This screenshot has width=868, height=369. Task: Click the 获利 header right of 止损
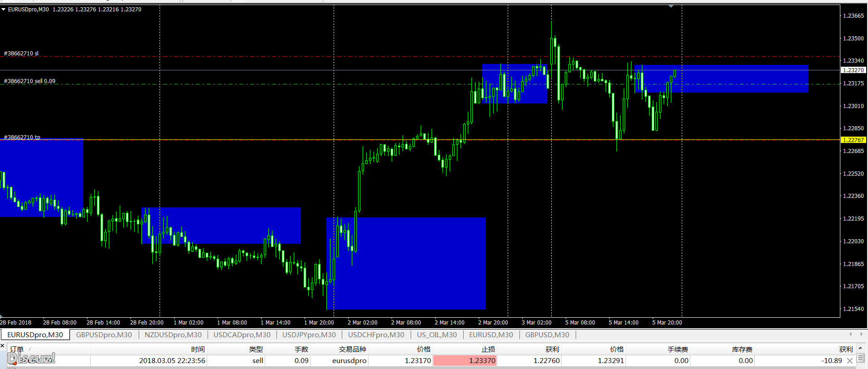pyautogui.click(x=529, y=349)
